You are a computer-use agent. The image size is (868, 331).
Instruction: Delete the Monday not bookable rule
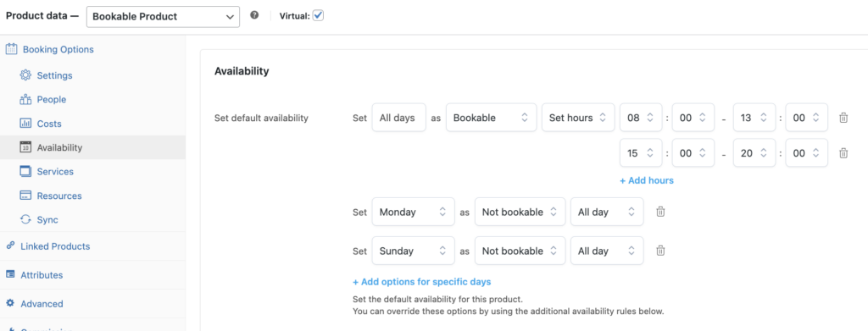pyautogui.click(x=659, y=212)
